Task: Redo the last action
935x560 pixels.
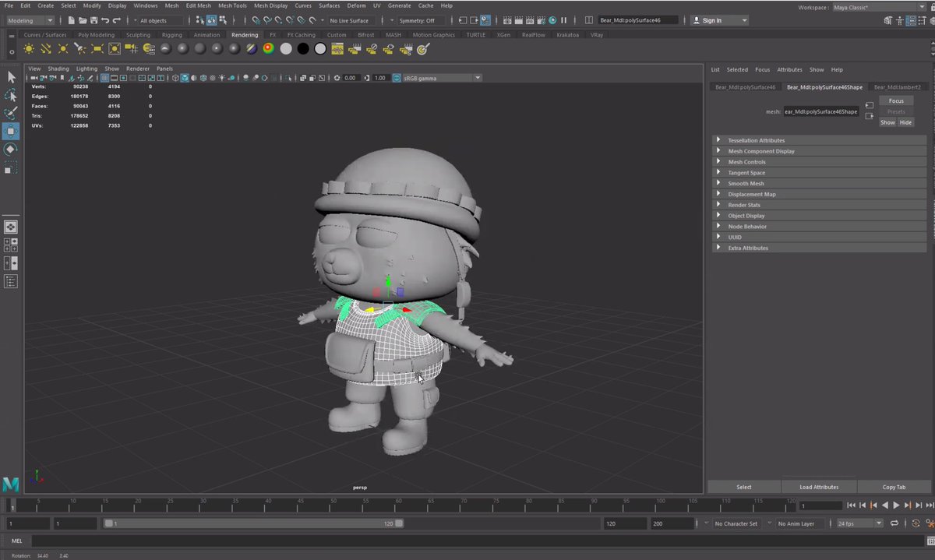Action: pos(117,20)
